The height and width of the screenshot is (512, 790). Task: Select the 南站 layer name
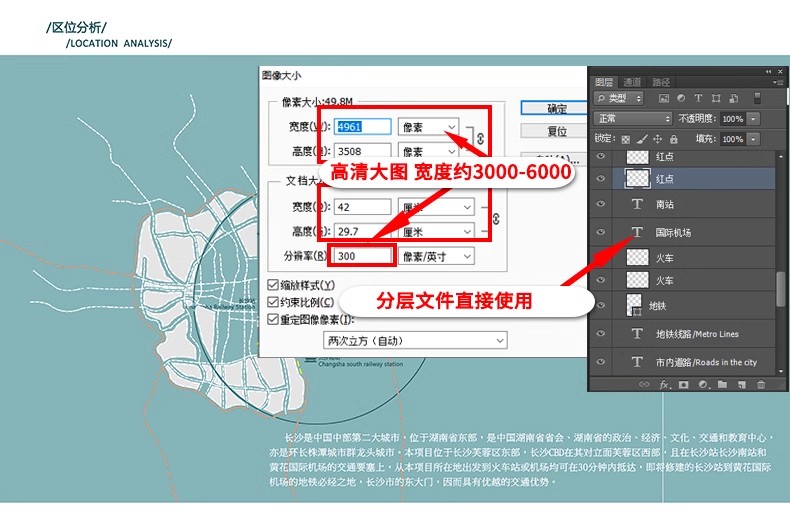[x=665, y=204]
